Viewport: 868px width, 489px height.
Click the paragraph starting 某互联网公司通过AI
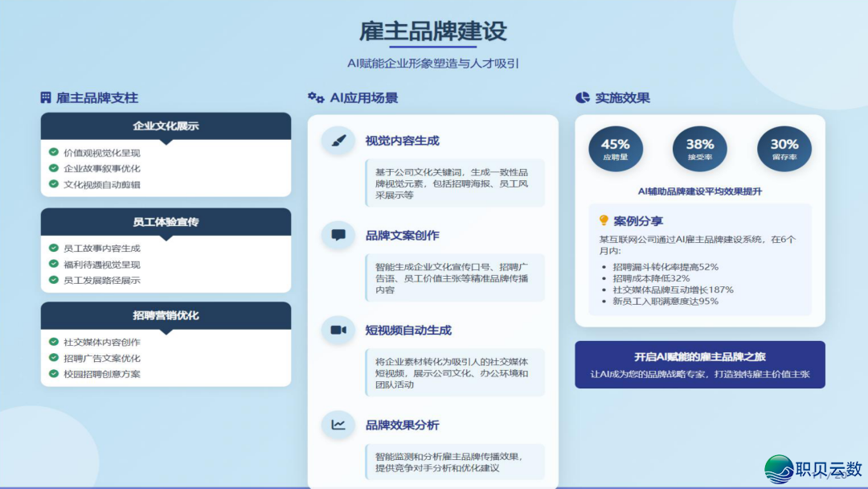tap(698, 244)
